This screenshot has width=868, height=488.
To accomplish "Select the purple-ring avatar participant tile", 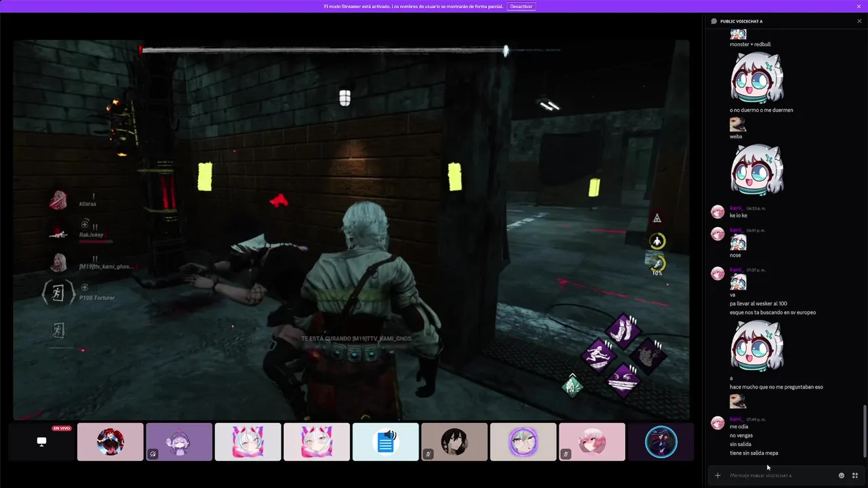I will tap(524, 442).
